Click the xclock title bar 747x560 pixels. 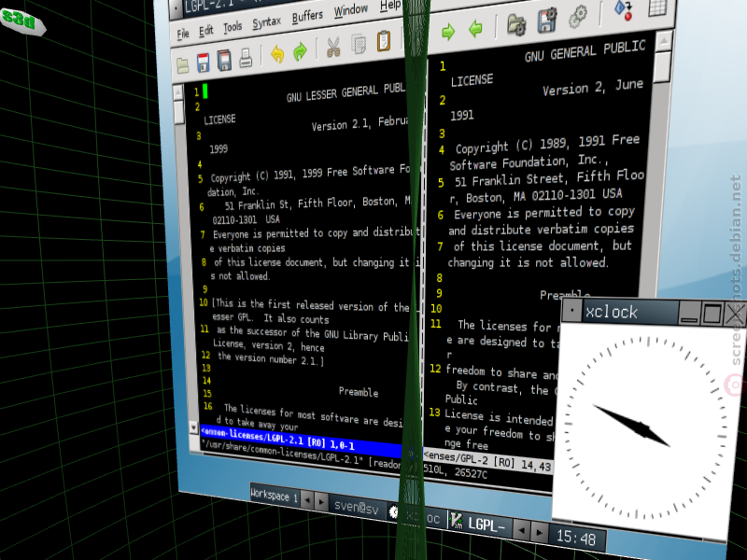point(629,312)
